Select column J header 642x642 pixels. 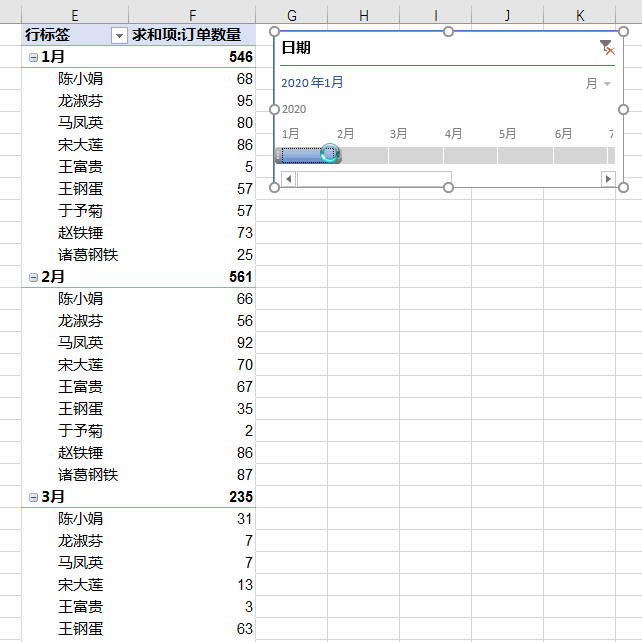(508, 15)
